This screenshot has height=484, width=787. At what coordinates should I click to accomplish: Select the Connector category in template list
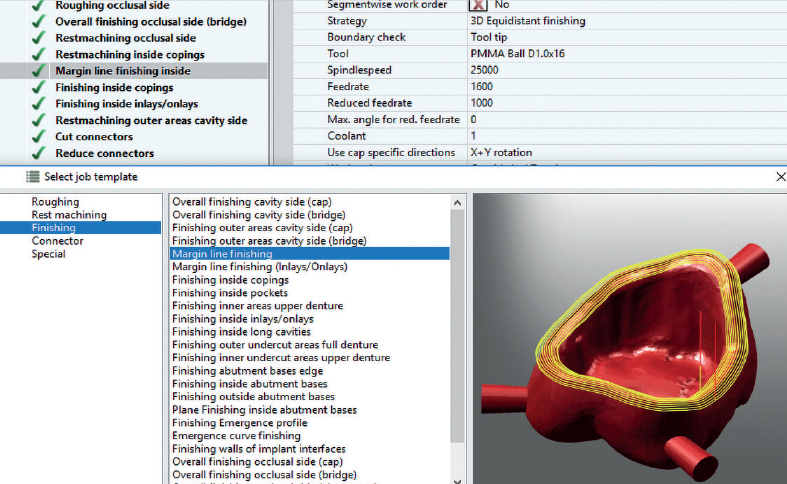[57, 241]
